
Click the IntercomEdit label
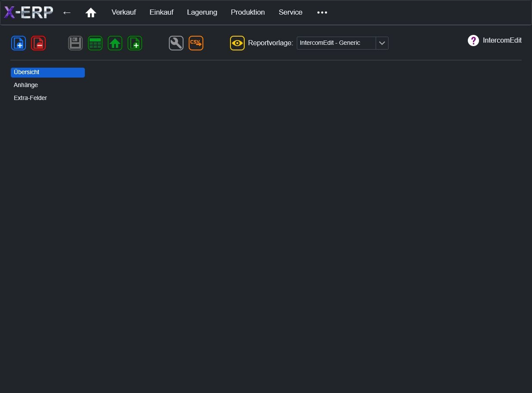[x=502, y=41]
